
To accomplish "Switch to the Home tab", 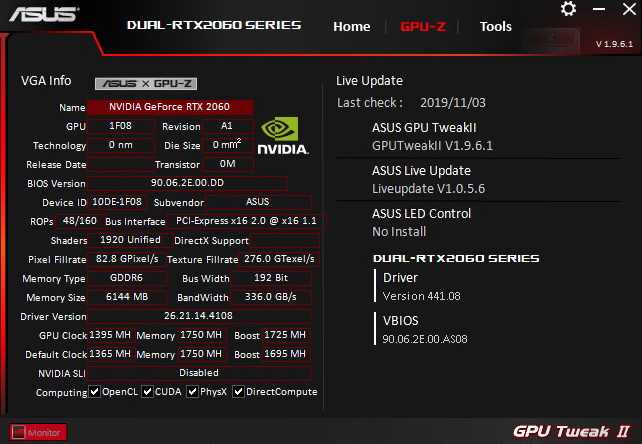I will click(x=351, y=27).
